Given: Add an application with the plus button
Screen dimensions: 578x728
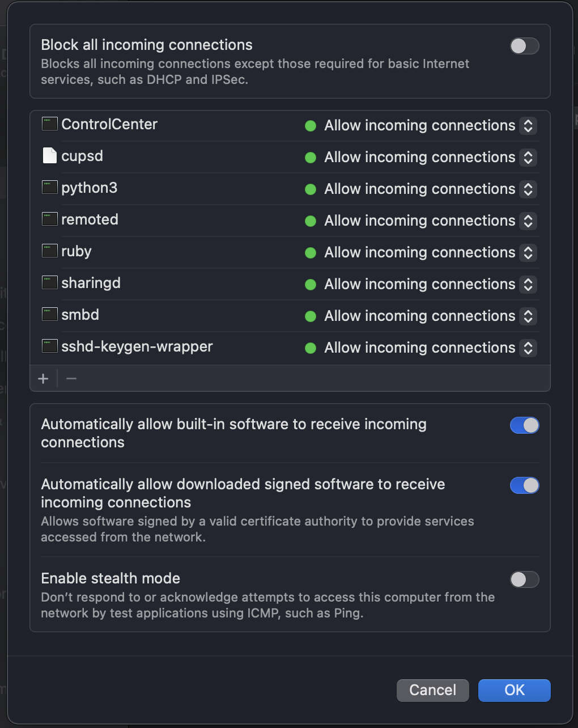Looking at the screenshot, I should pos(43,379).
